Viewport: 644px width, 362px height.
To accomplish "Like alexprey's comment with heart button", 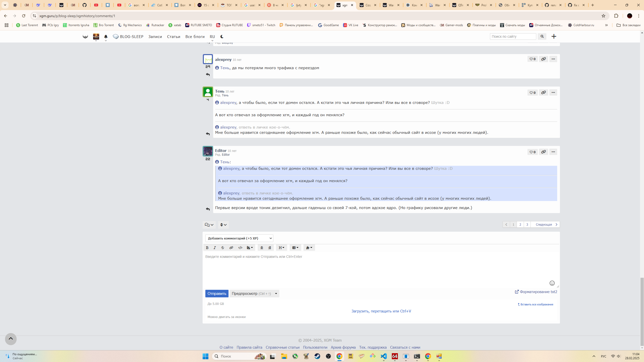I will coord(532,59).
